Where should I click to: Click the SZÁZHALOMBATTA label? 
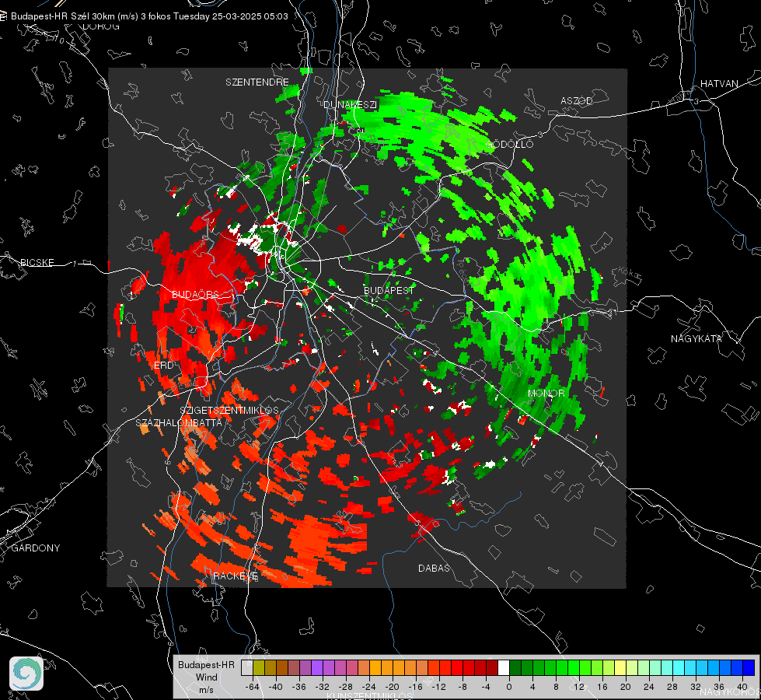(179, 422)
